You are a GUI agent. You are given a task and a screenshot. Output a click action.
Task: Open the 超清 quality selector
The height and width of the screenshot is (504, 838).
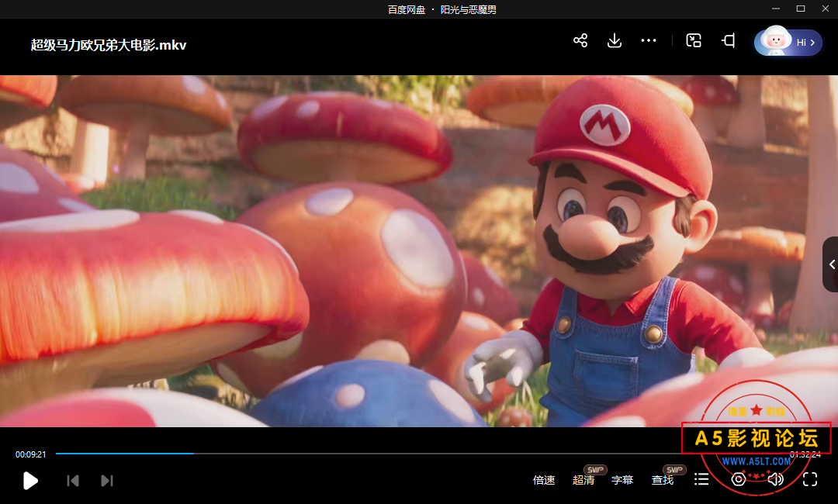tap(583, 480)
